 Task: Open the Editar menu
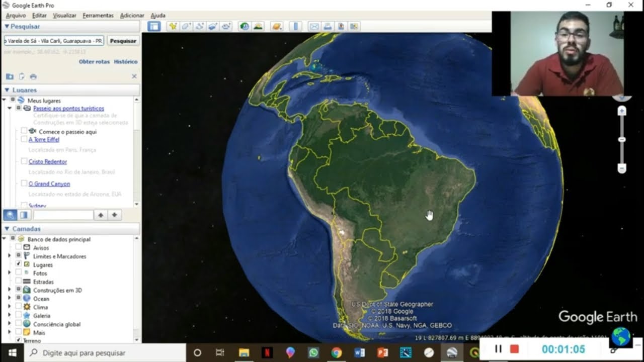pos(39,16)
